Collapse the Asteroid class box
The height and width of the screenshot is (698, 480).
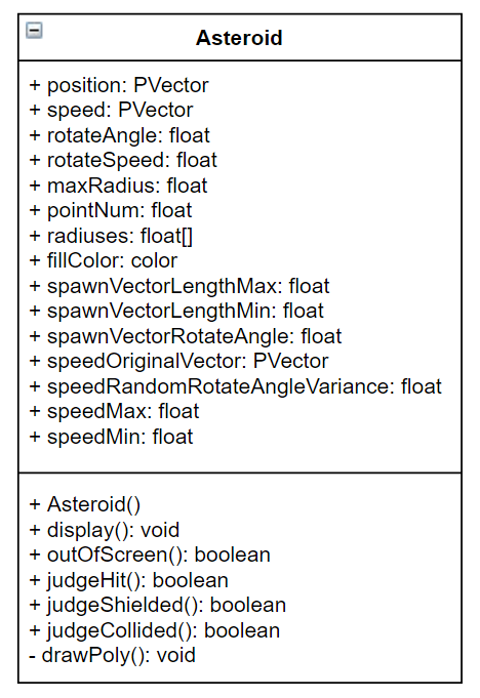click(x=34, y=31)
